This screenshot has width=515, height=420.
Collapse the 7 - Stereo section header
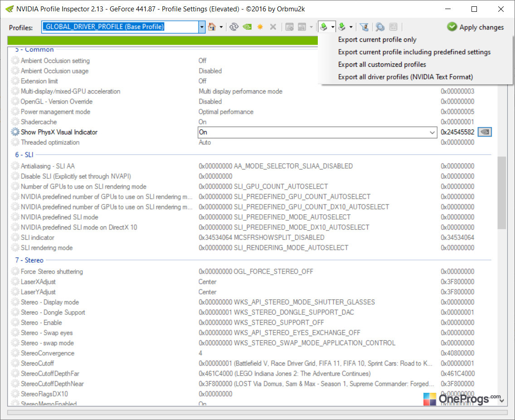[29, 260]
